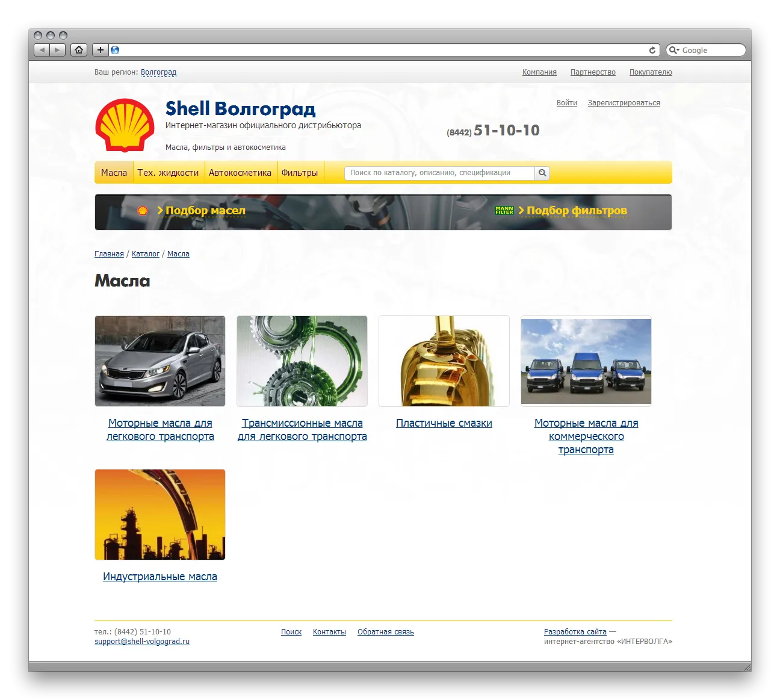This screenshot has height=700, width=780.
Task: Change region via Волгоград link
Action: 158,72
